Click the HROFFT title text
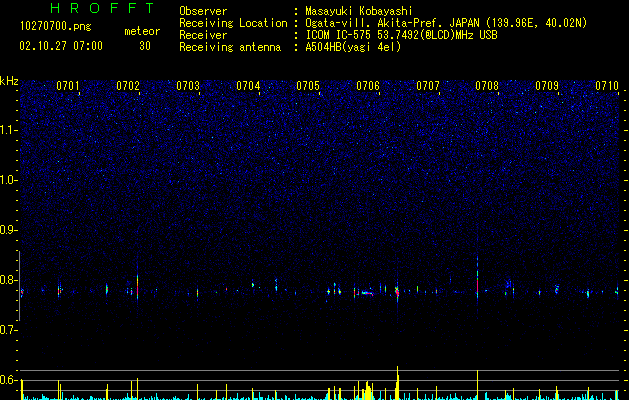The image size is (629, 400). click(103, 8)
